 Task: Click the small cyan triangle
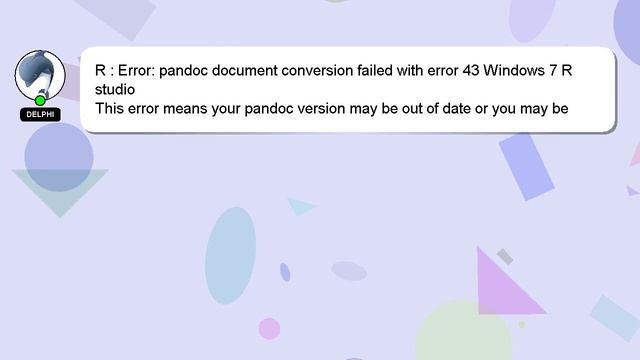301,207
